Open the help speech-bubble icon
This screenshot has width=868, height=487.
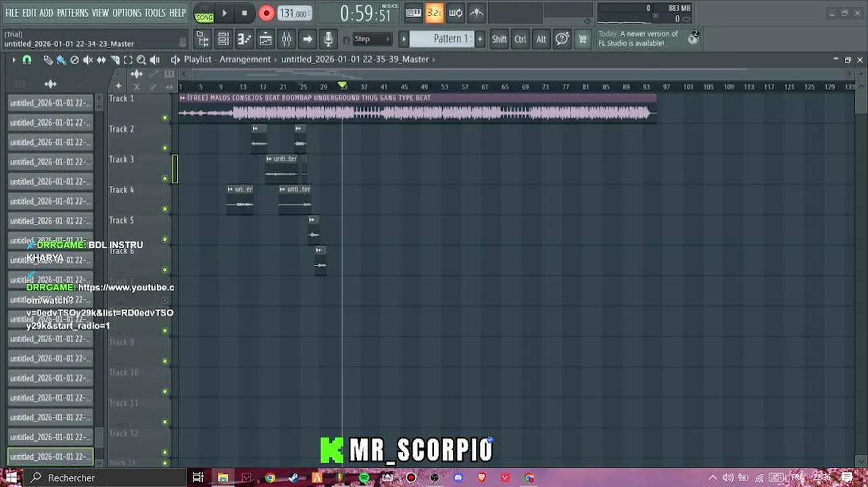(562, 39)
